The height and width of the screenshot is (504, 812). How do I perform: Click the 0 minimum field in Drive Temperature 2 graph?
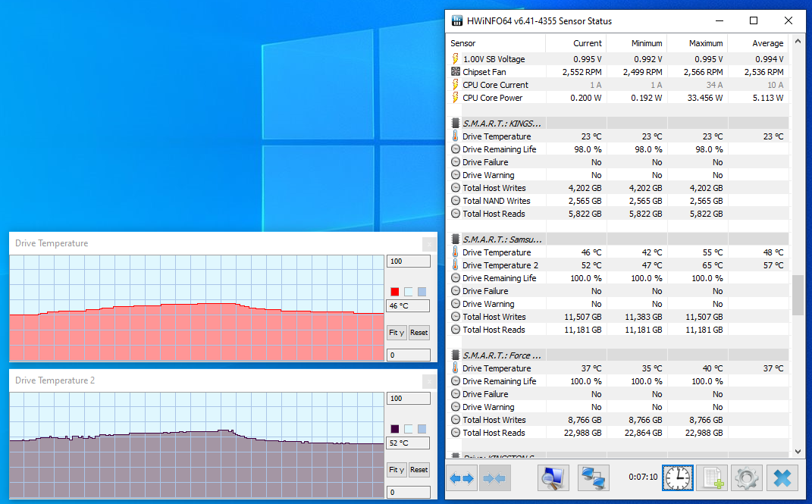click(408, 492)
